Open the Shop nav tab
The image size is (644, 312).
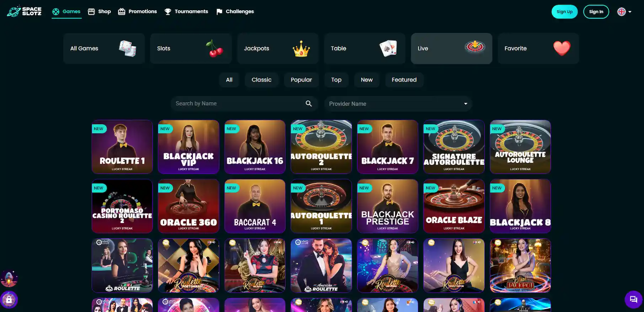click(x=100, y=11)
